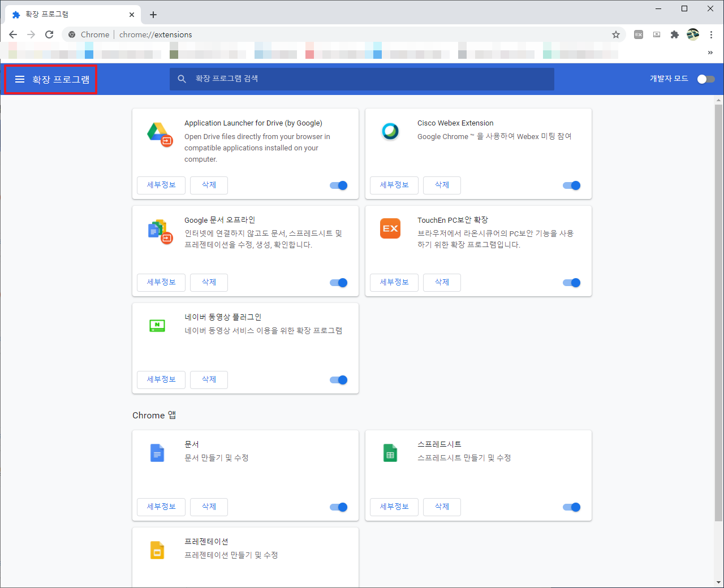Open a new tab with plus button

coord(153,15)
